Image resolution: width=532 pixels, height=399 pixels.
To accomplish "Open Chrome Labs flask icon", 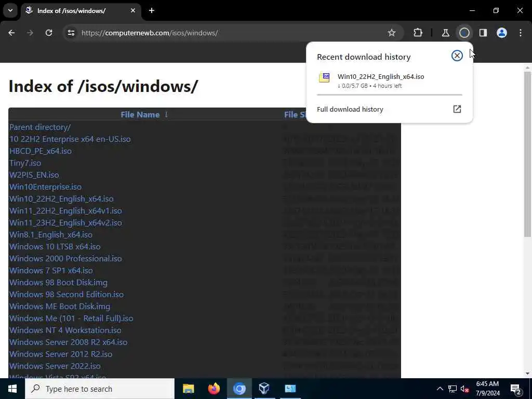I will tap(445, 33).
